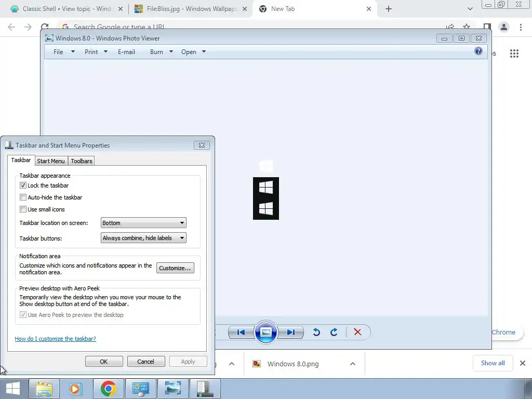Open Chrome three-dot menu
Screen dimensions: 532x399
click(521, 27)
